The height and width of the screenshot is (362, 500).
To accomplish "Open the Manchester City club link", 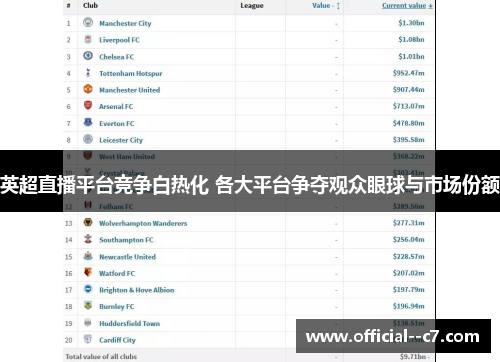I will click(x=125, y=23).
